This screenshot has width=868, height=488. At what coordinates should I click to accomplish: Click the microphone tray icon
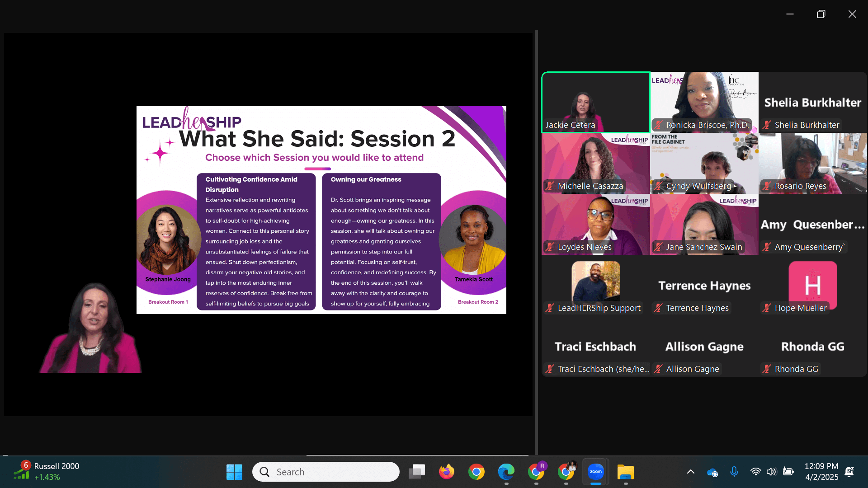[734, 472]
